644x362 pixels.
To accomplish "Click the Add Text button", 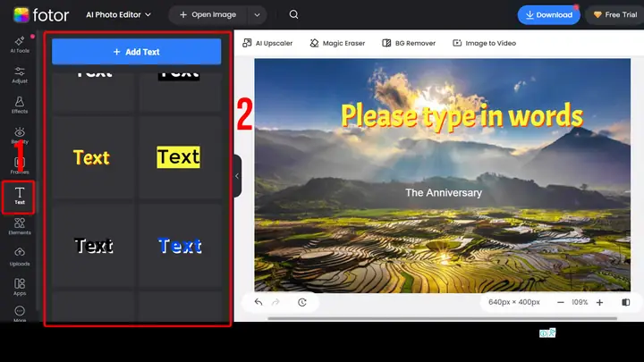I will [136, 52].
